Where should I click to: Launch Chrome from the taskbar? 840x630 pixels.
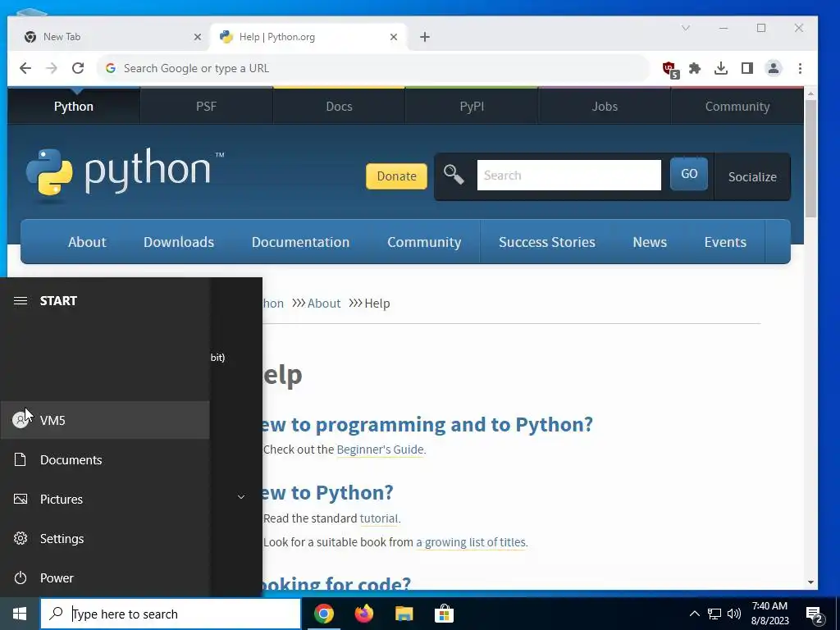(x=323, y=614)
